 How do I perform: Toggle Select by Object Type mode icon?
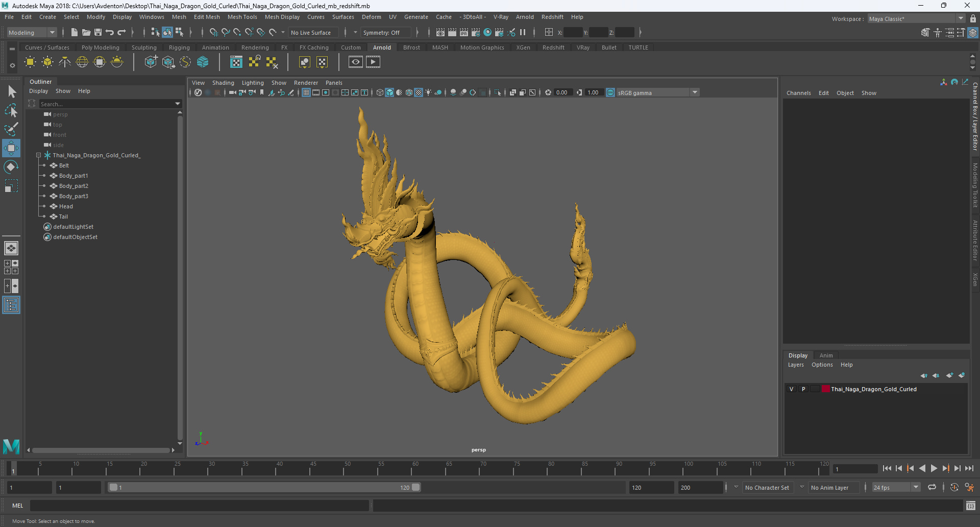(167, 33)
